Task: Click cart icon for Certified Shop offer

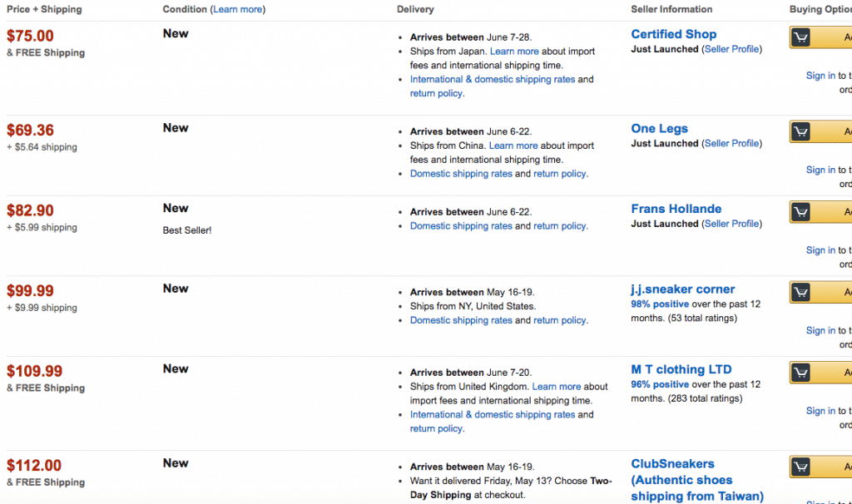Action: tap(800, 37)
